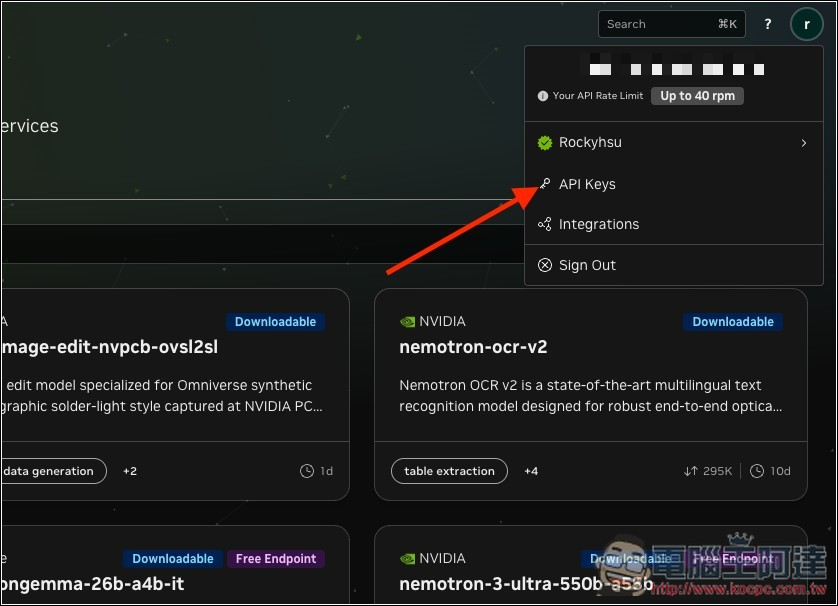838x606 pixels.
Task: Expand the "+2" extra tags
Action: tap(130, 471)
